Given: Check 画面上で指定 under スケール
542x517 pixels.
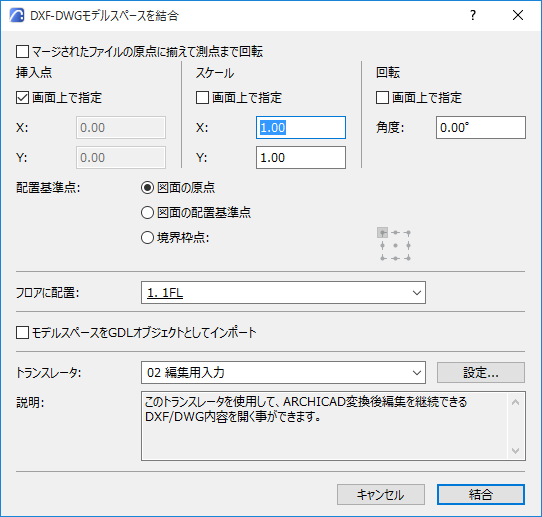Looking at the screenshot, I should pos(203,98).
